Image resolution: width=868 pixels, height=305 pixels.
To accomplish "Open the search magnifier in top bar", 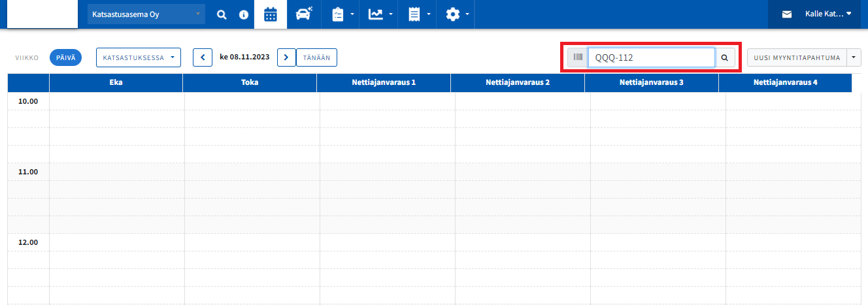I will click(222, 14).
